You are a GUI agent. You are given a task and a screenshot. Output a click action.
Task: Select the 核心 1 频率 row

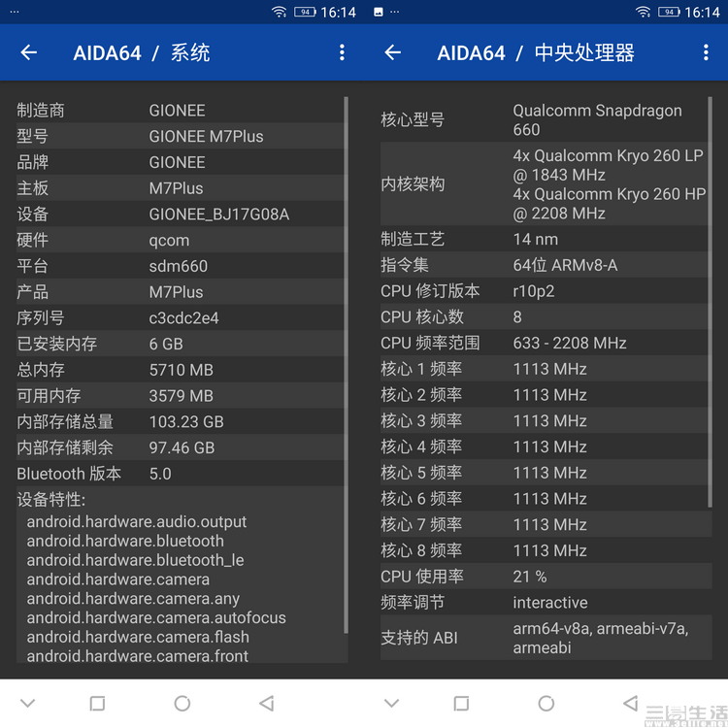(x=545, y=369)
